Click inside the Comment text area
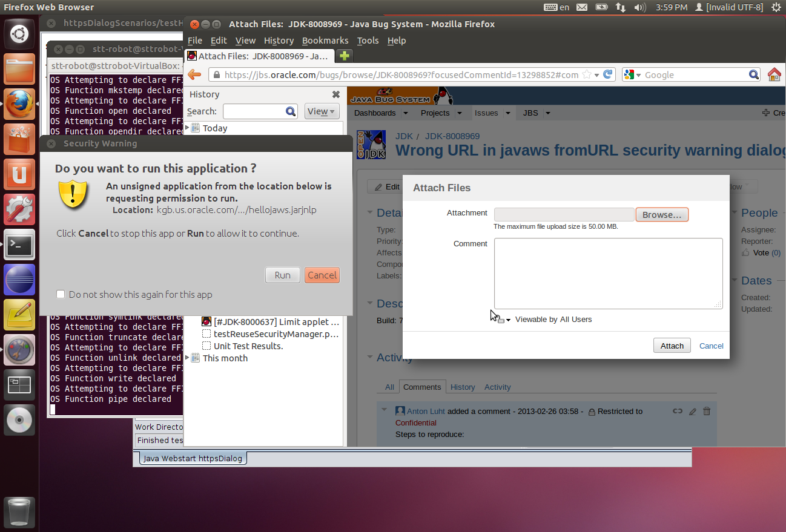This screenshot has height=532, width=786. [x=608, y=273]
